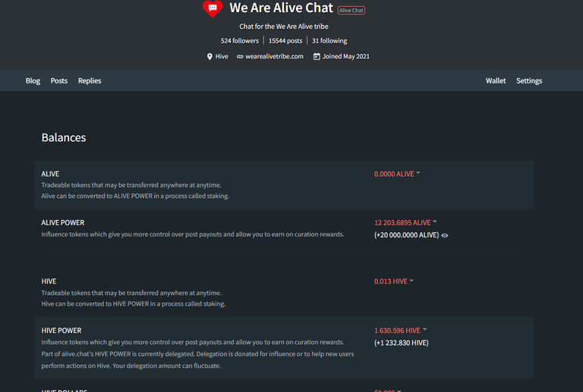The width and height of the screenshot is (583, 392).
Task: Switch to the Posts tab
Action: click(59, 80)
